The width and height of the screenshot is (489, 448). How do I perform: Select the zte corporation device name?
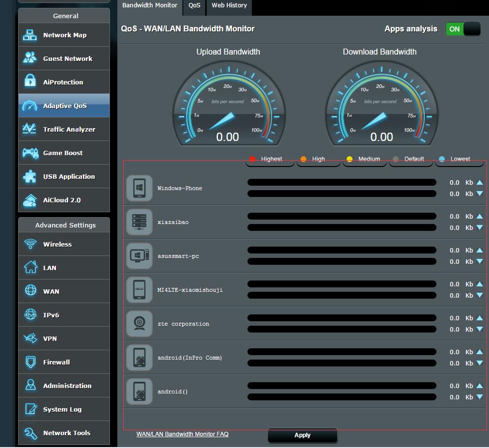click(184, 324)
